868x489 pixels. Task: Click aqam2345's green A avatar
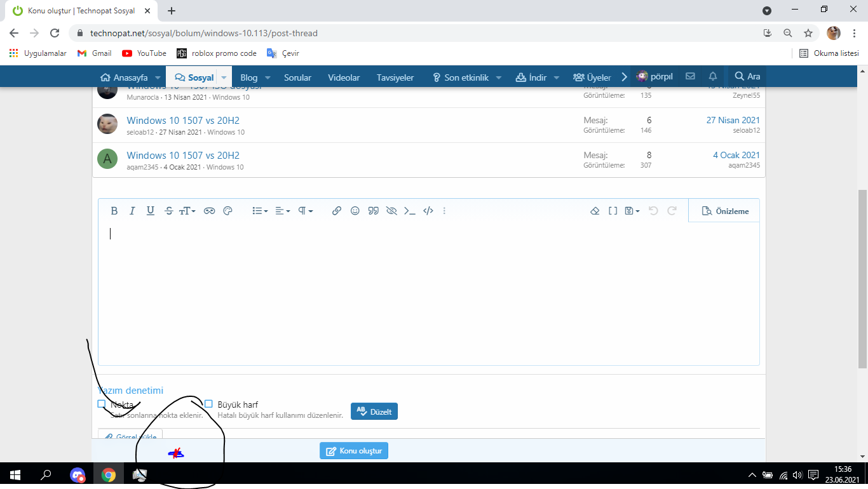[x=107, y=159]
